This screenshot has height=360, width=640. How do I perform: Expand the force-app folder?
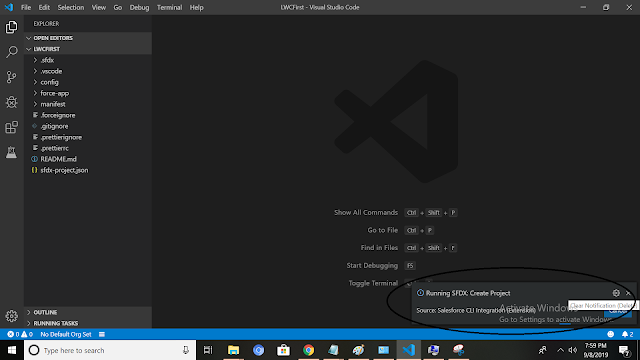(x=88, y=93)
